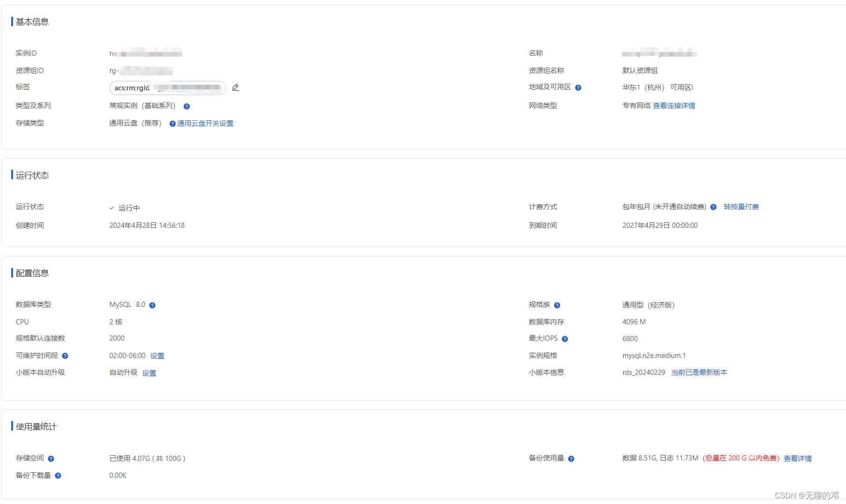Click the acs:rm:rgId tag pill
This screenshot has height=504, width=846.
(168, 88)
